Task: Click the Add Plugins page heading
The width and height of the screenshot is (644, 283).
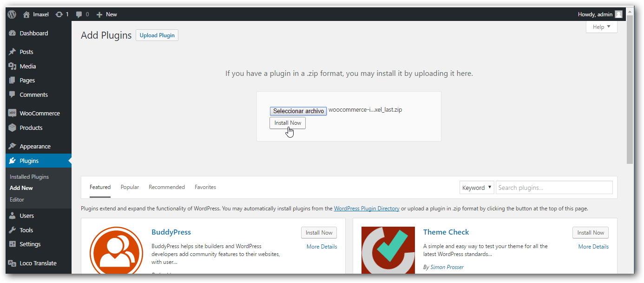Action: 106,35
